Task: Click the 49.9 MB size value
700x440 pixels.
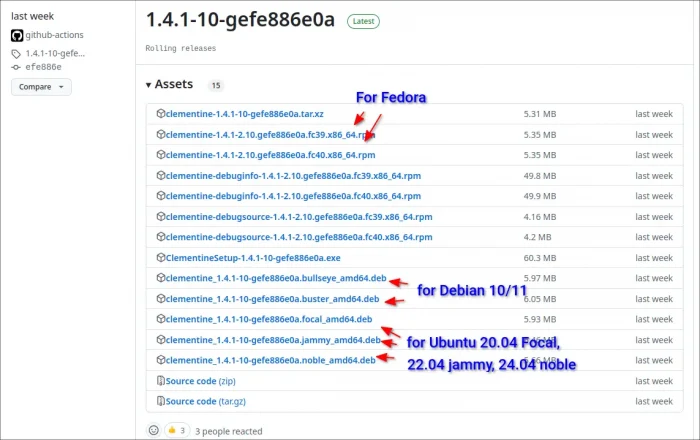Action: coord(540,196)
